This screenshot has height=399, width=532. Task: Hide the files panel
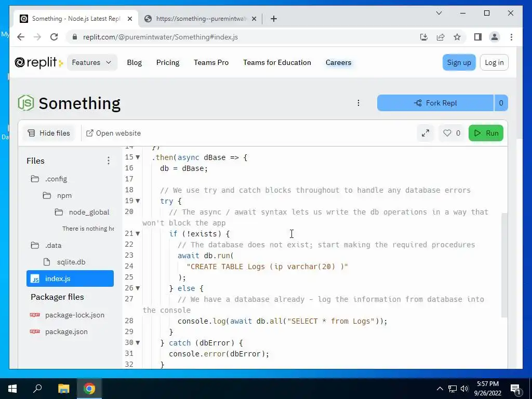[x=49, y=133]
